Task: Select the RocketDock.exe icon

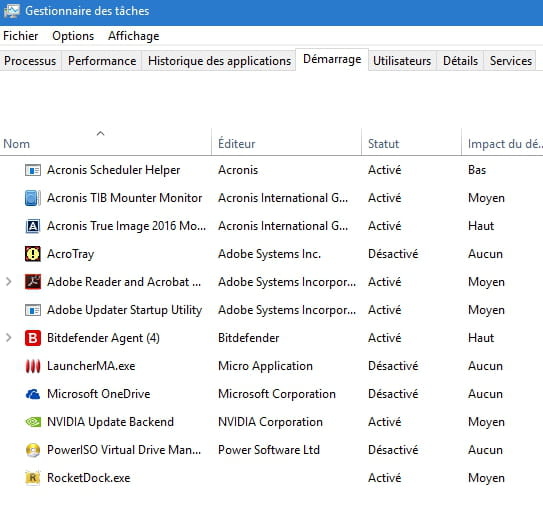Action: tap(33, 478)
